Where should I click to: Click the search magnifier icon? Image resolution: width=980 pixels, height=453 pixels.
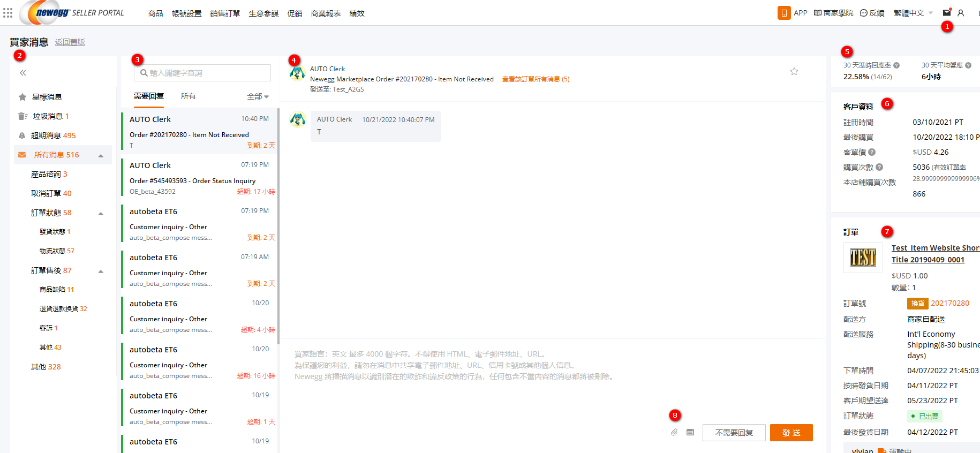pyautogui.click(x=144, y=73)
